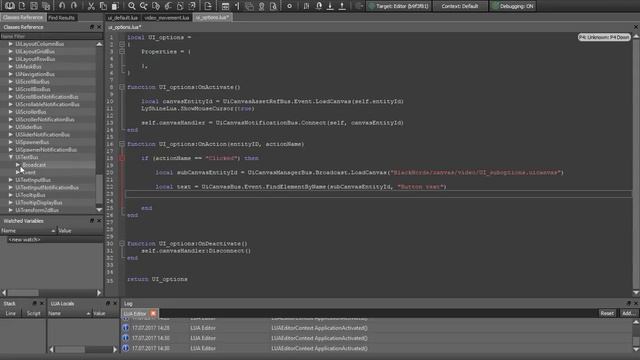Close the Classes Reference panel with X
The width and height of the screenshot is (640, 360).
pos(99,27)
